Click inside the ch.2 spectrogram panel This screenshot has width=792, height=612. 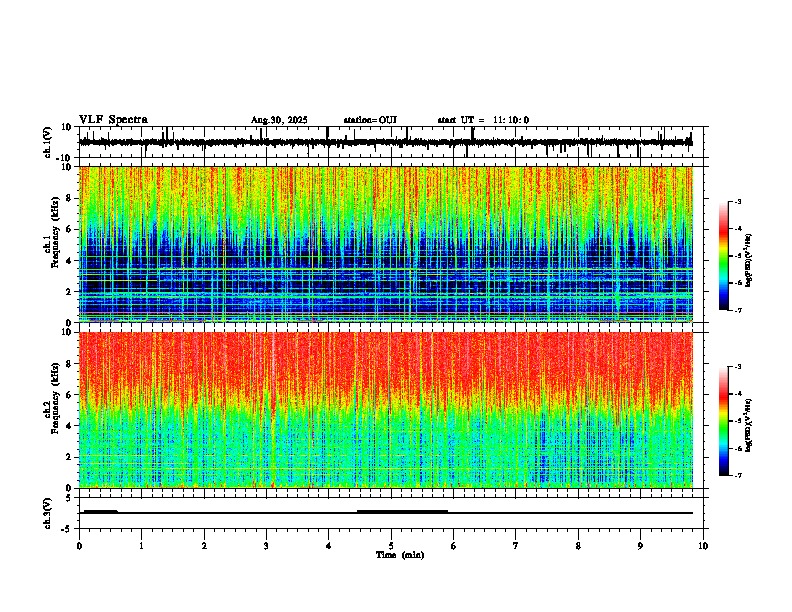coord(386,410)
